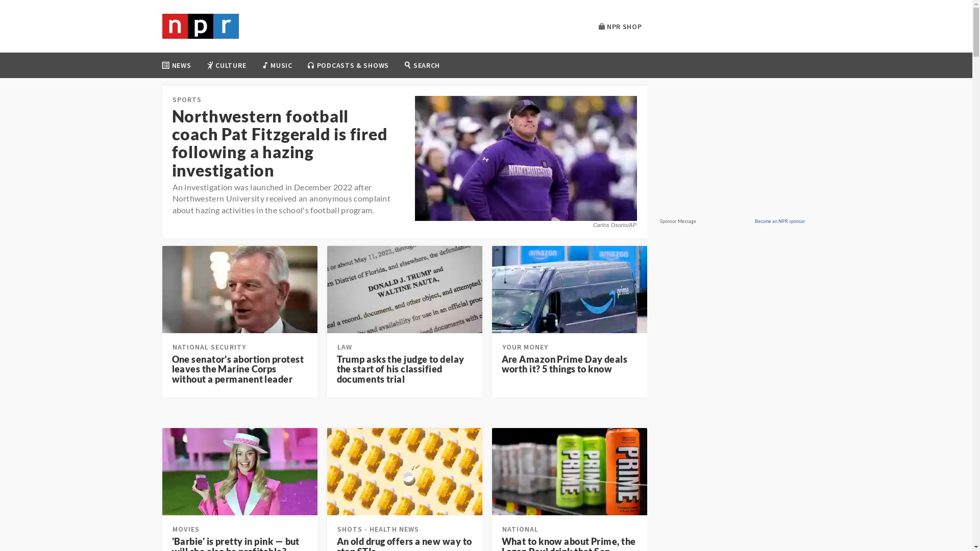The image size is (980, 551).
Task: Click the Amazon van thumbnail
Action: pyautogui.click(x=570, y=289)
